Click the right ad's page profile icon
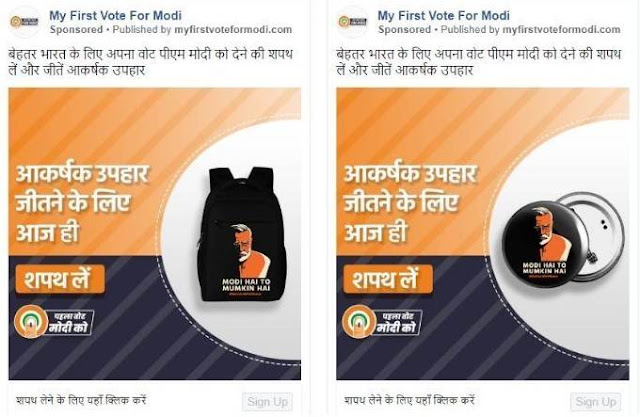The height and width of the screenshot is (417, 640). click(x=352, y=22)
